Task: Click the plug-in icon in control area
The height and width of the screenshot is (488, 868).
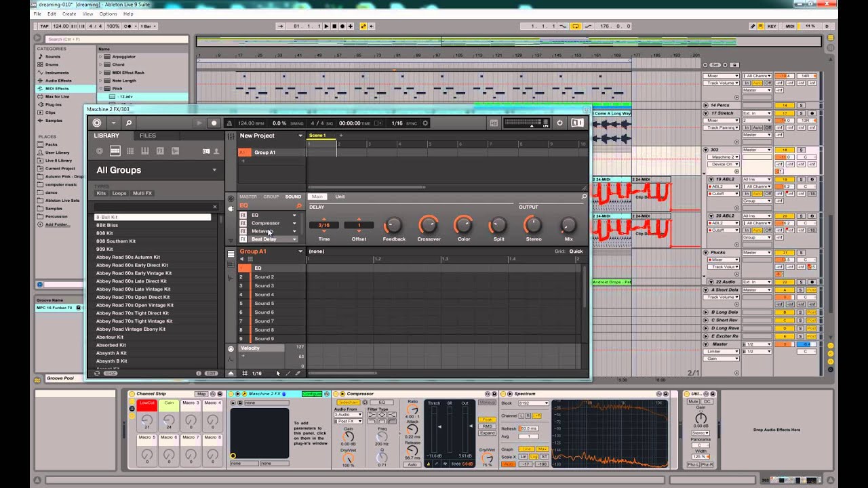Action: (231, 208)
